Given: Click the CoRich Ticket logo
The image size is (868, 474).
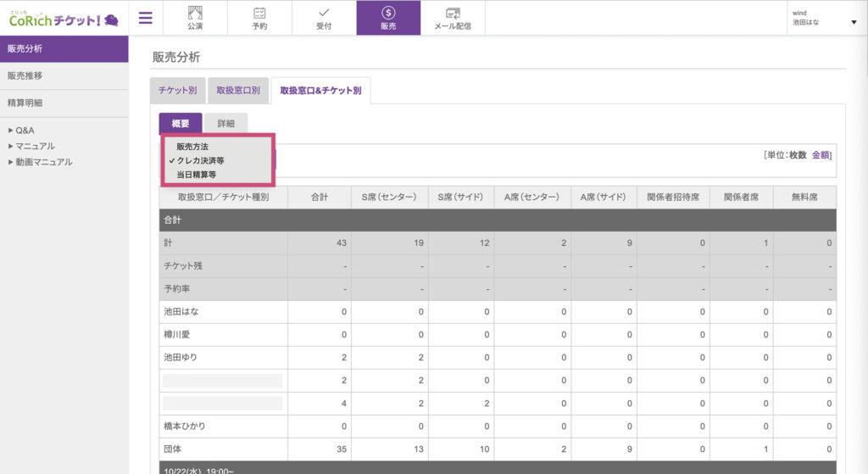Looking at the screenshot, I should [64, 18].
